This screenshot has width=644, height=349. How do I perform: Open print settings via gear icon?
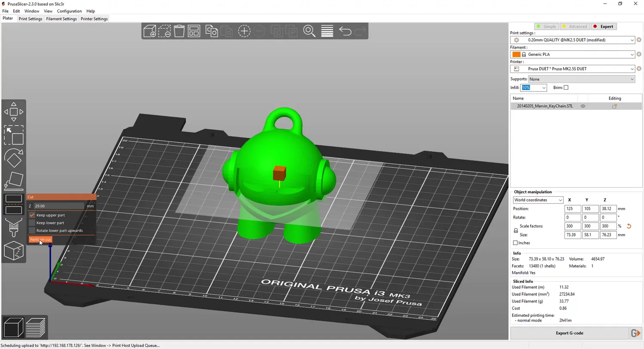pyautogui.click(x=639, y=40)
